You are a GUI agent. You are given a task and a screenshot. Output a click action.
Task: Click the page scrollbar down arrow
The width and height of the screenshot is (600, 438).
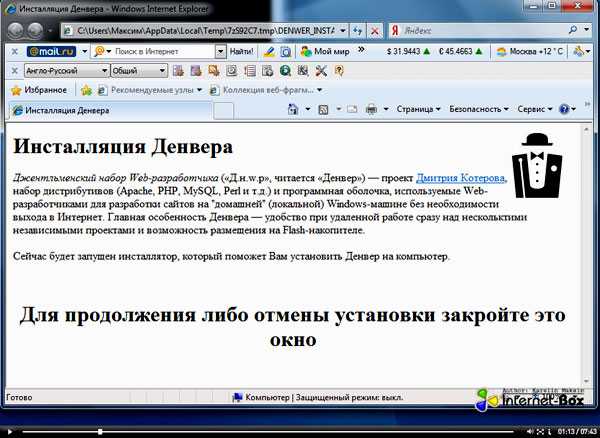(586, 381)
